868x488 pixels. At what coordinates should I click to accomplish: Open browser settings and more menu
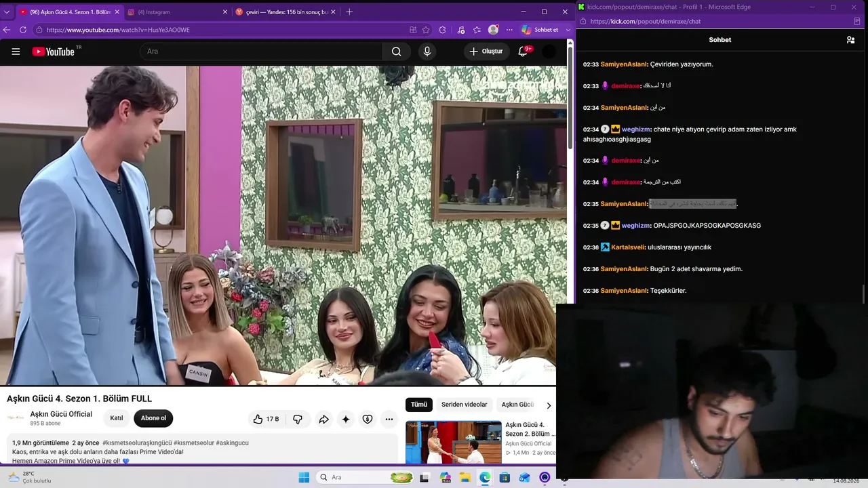[509, 30]
